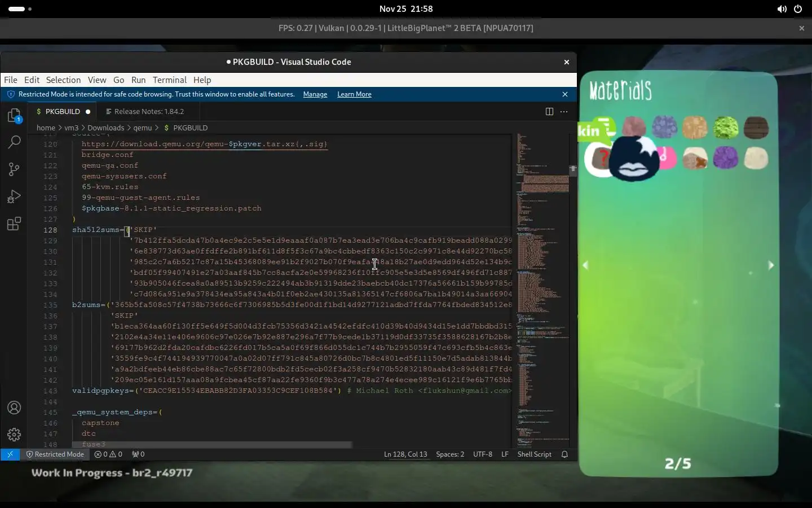Click the vertical scrollbar thumb in editor
812x508 pixels.
pos(573,170)
